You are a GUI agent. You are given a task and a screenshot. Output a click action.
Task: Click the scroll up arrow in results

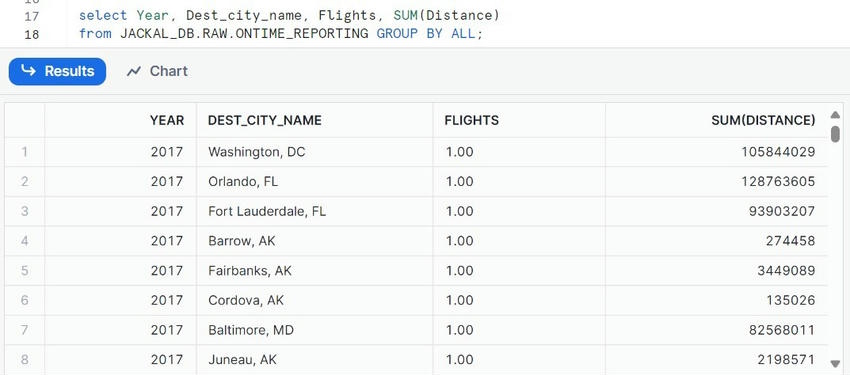coord(835,115)
